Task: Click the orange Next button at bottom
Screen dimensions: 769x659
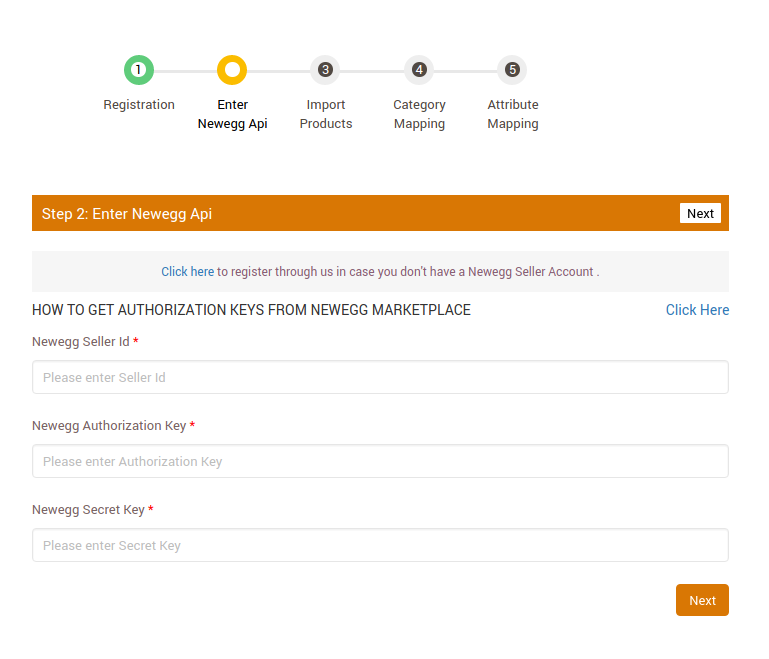Action: 702,600
